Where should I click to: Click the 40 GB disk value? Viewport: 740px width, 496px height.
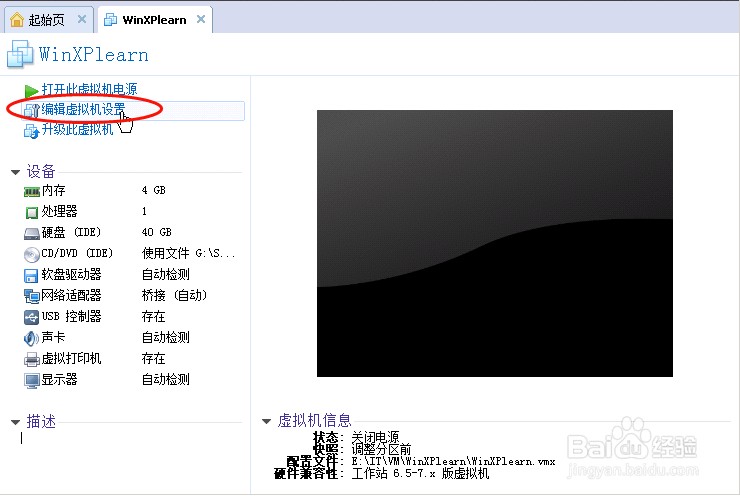tap(156, 232)
